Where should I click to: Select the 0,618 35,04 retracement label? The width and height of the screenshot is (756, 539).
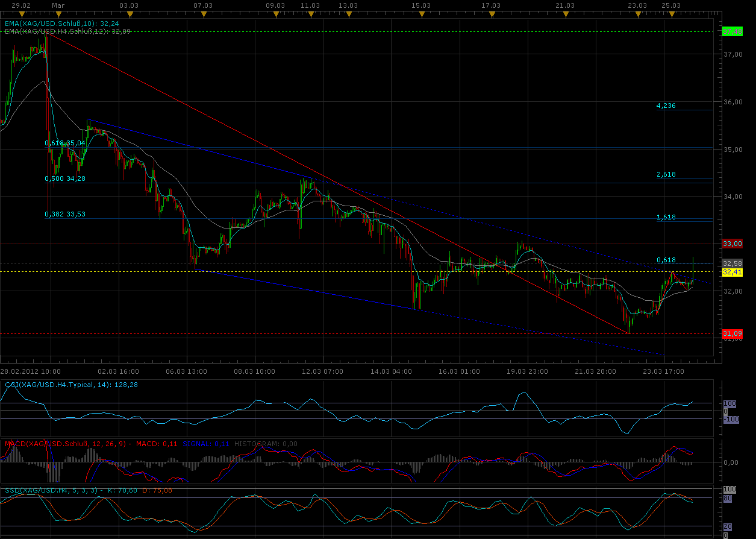tap(65, 143)
